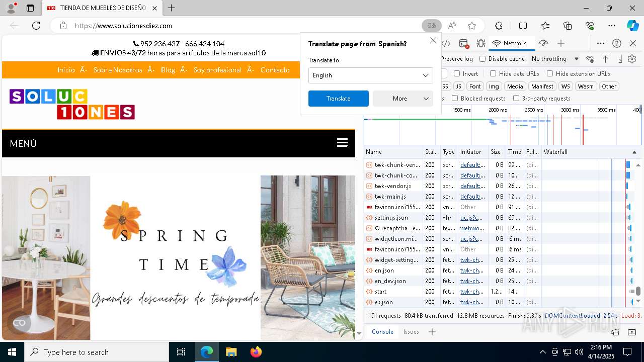Click the blue Translate button
644x362 pixels.
click(x=339, y=99)
